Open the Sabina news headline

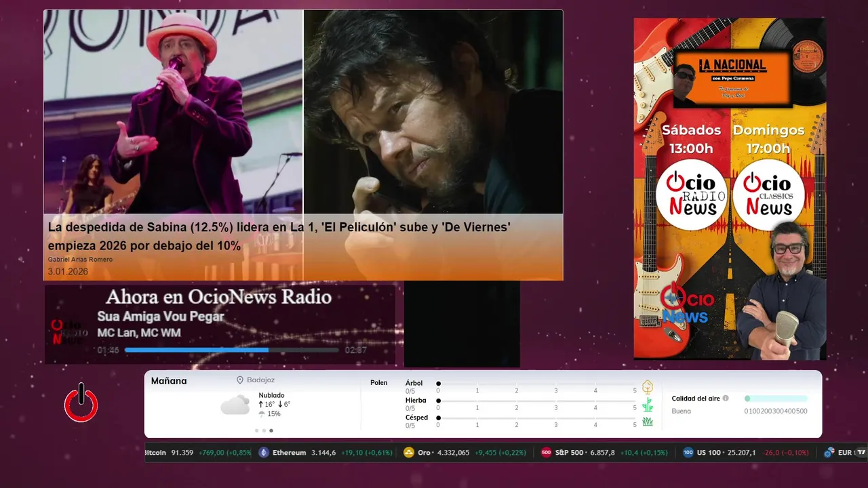point(279,237)
